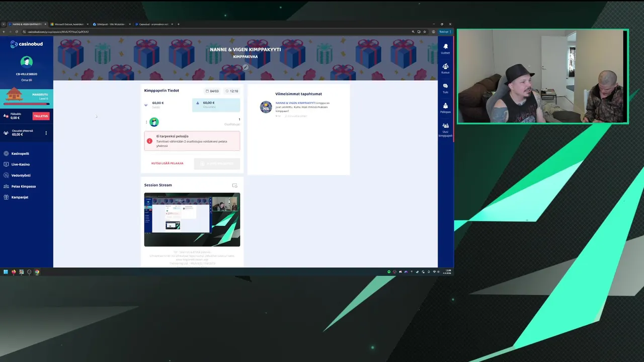Open the Peliopas guide icon
The height and width of the screenshot is (362, 644).
tap(445, 106)
